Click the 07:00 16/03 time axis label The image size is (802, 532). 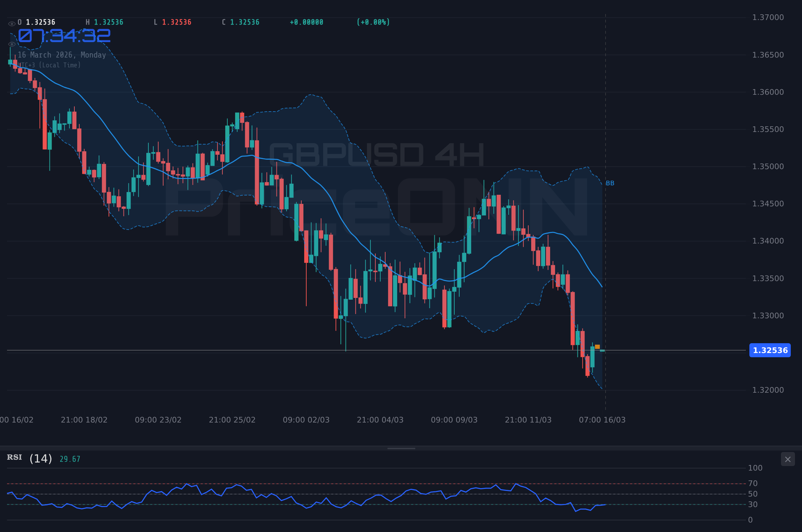click(x=602, y=420)
